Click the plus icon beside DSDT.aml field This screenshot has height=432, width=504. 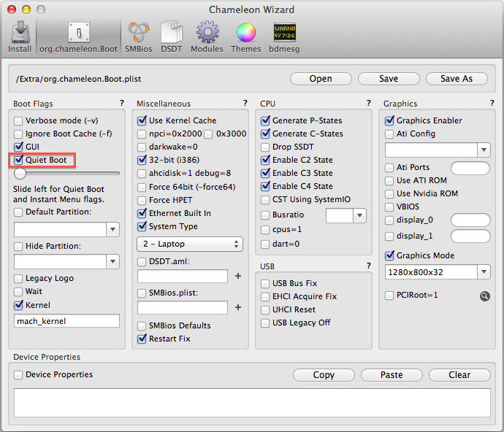click(238, 276)
